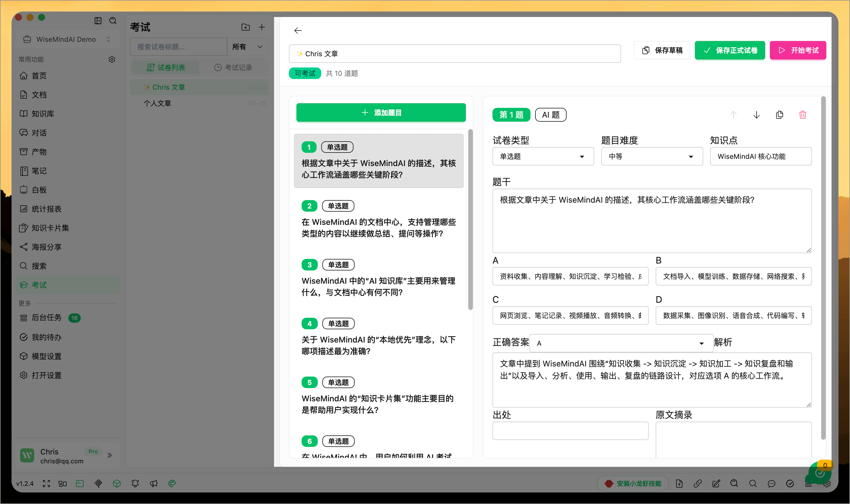Click layout panels icon in status bar
The width and height of the screenshot is (850, 504).
click(x=63, y=483)
